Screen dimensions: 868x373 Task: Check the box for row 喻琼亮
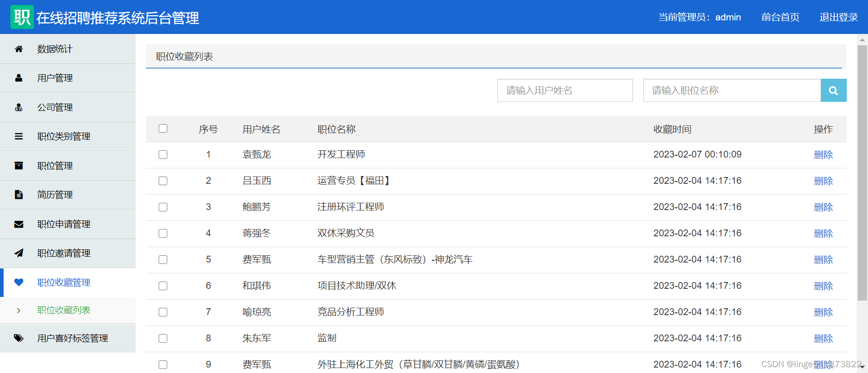coord(163,312)
